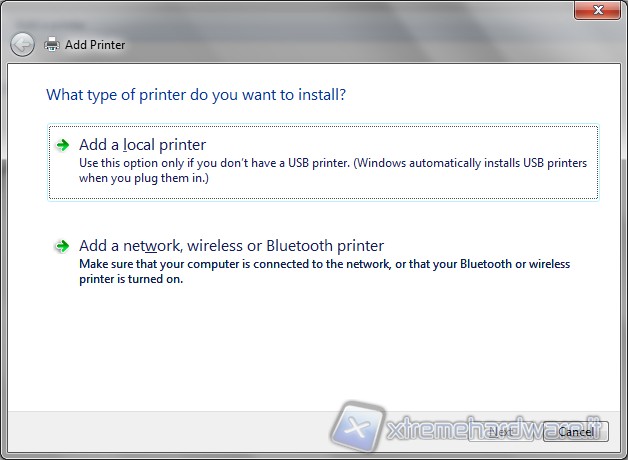Screen dimensions: 628x460
Task: Close the Add Printer wizard window
Action: [x=599, y=10]
